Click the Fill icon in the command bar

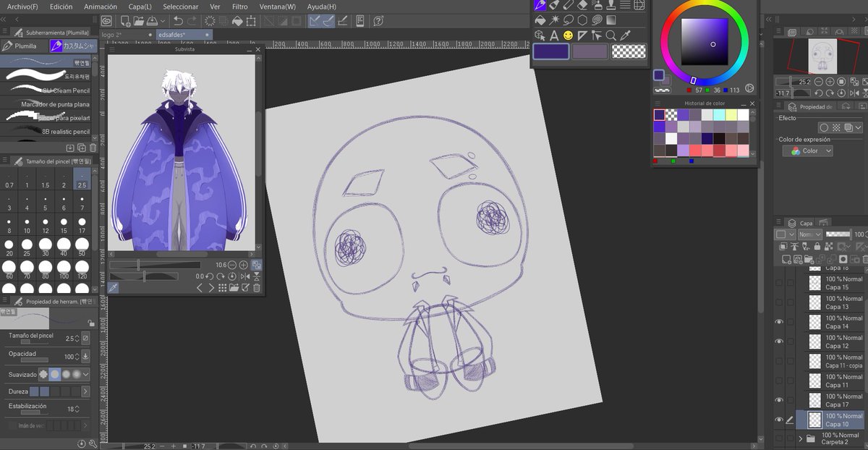point(237,21)
